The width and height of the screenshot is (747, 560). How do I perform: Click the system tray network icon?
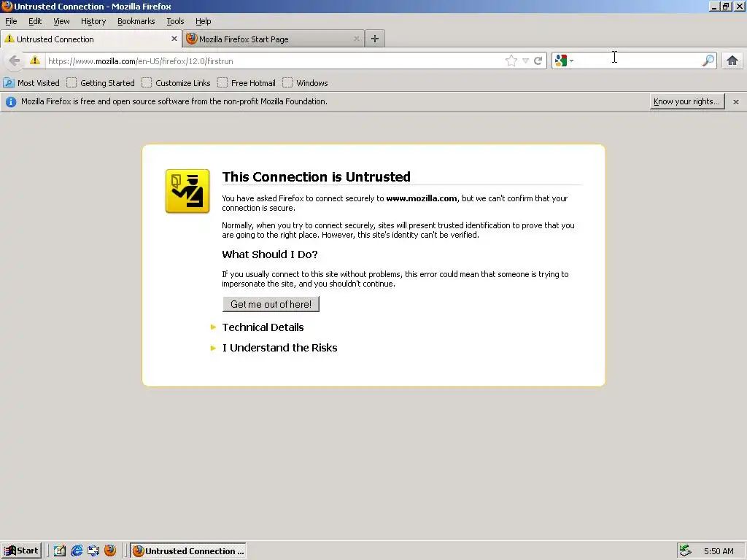coord(686,551)
